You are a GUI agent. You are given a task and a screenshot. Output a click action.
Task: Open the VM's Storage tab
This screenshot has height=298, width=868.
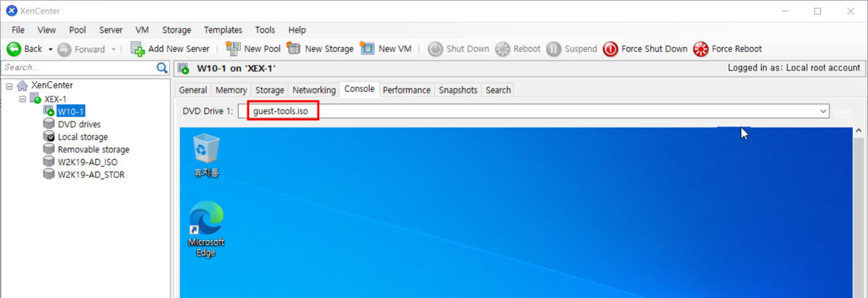(x=270, y=90)
